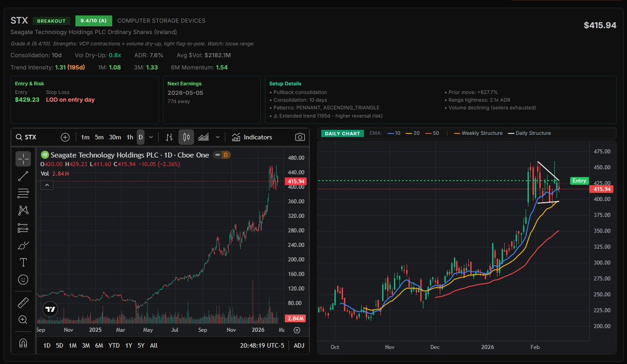The image size is (627, 364).
Task: Activate the zoom in tool
Action: tap(23, 320)
